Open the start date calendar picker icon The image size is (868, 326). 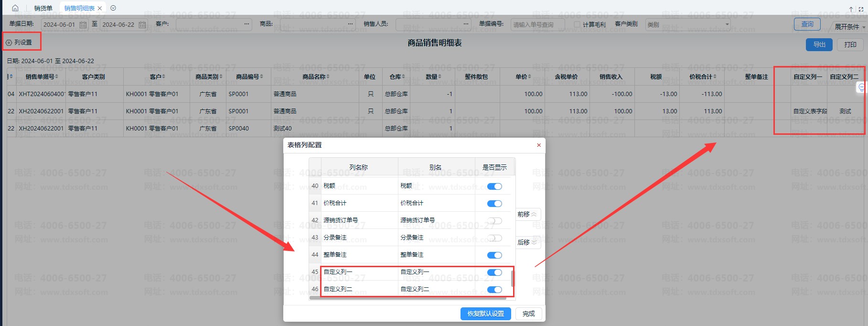click(x=83, y=24)
